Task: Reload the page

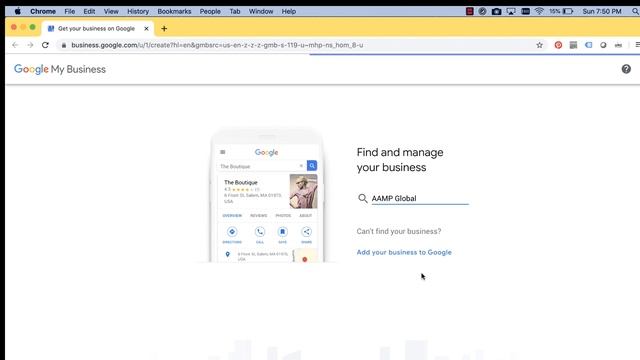Action: pyautogui.click(x=45, y=45)
